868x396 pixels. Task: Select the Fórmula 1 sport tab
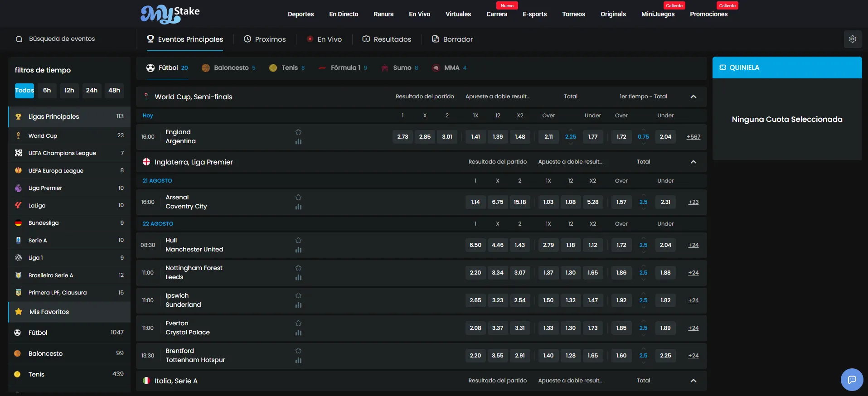point(343,68)
